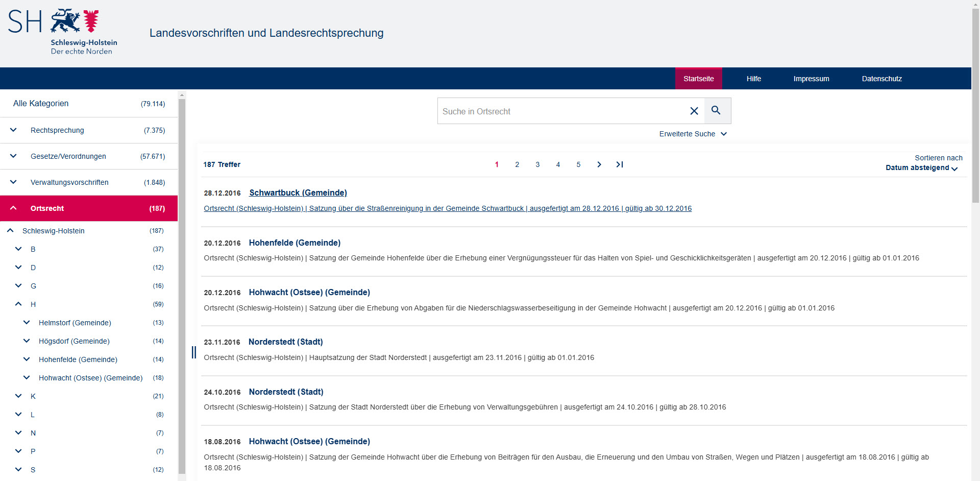Expand letter N tree node
Screen dimensions: 980x481
pos(18,433)
